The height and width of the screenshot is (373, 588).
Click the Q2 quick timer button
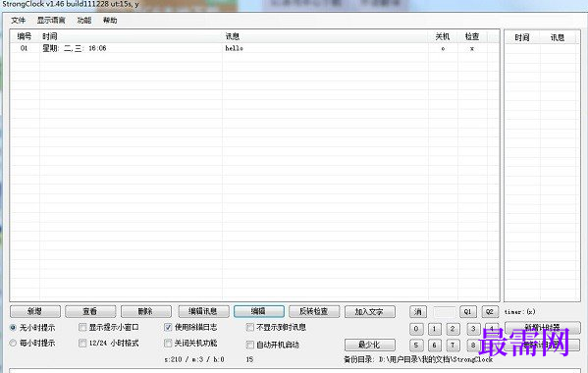(490, 311)
